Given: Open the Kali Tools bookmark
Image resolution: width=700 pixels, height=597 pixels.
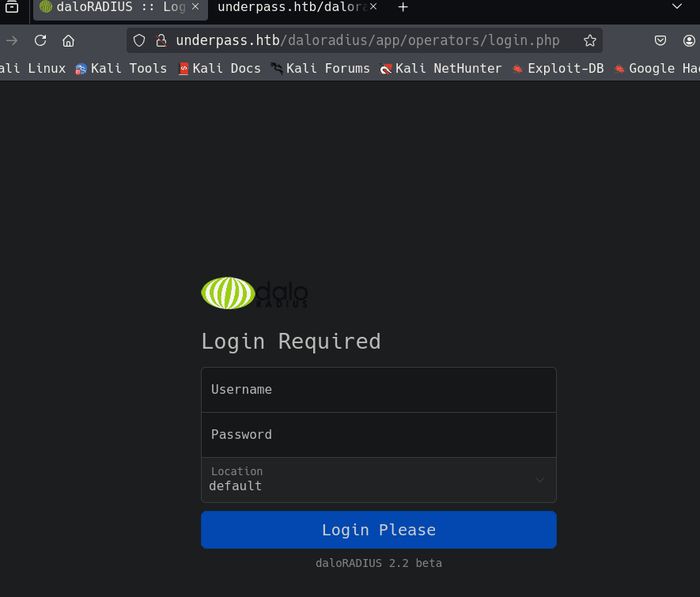Looking at the screenshot, I should tap(121, 69).
